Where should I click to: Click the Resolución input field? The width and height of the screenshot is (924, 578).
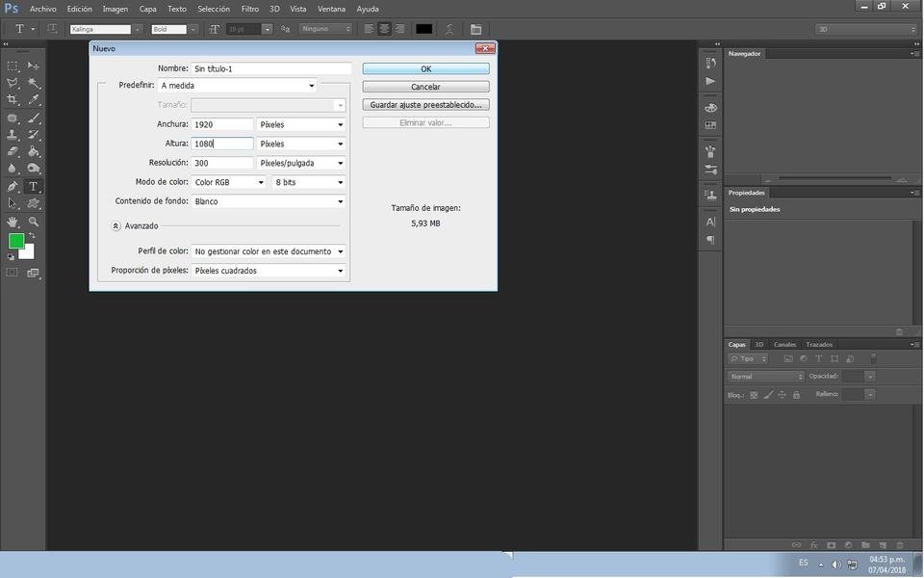222,163
